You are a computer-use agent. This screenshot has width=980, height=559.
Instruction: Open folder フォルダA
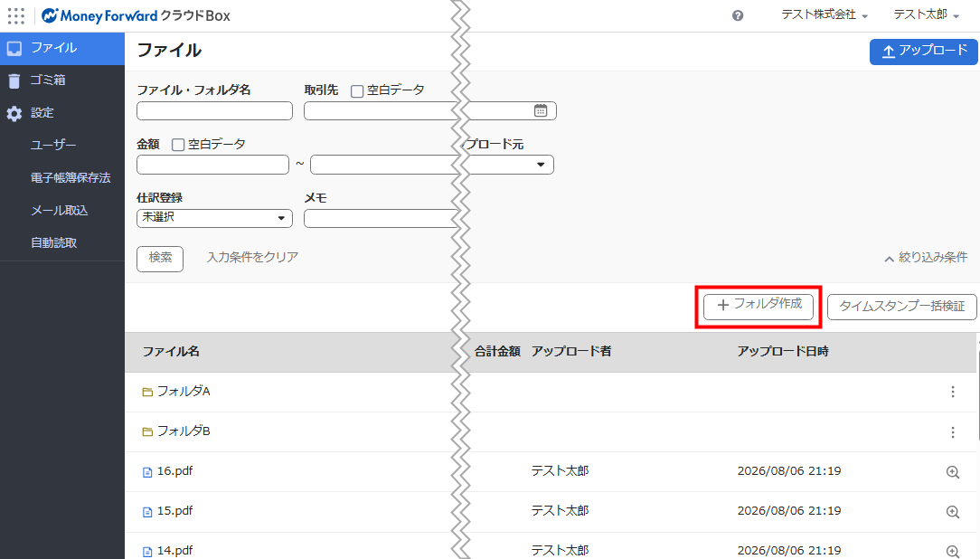coord(184,392)
